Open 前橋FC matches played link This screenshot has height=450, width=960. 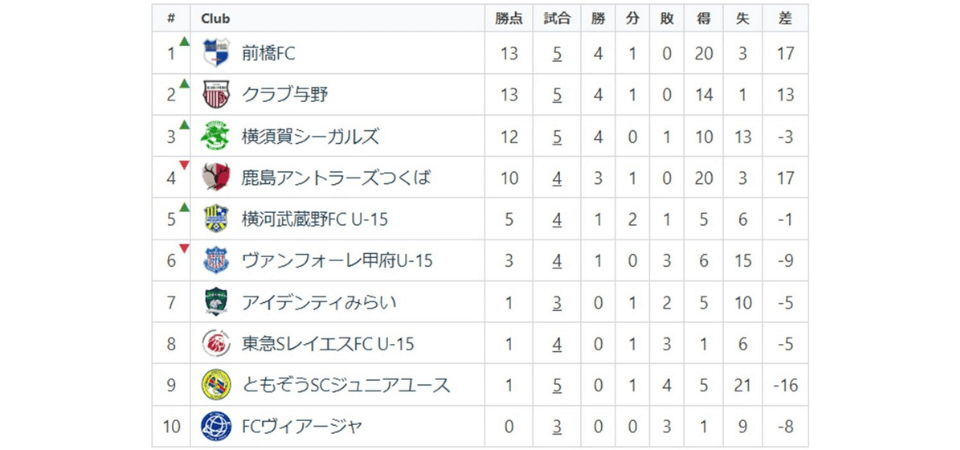557,53
